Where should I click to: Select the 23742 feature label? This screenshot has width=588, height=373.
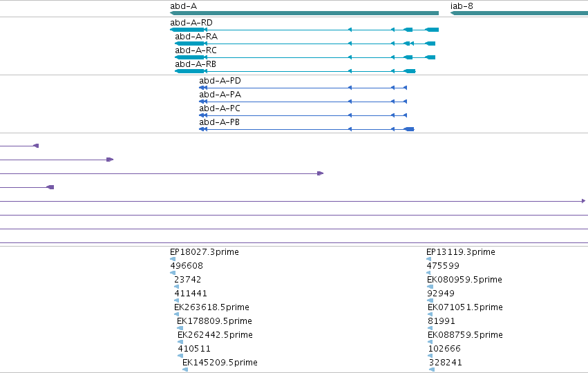click(187, 280)
